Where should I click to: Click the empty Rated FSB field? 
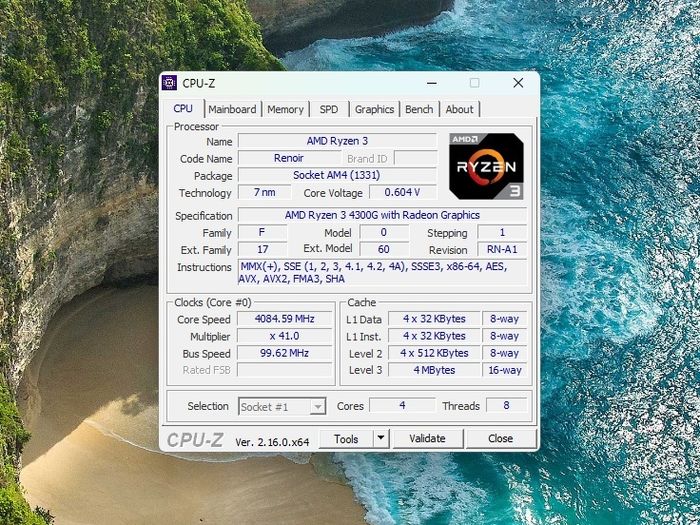click(284, 370)
